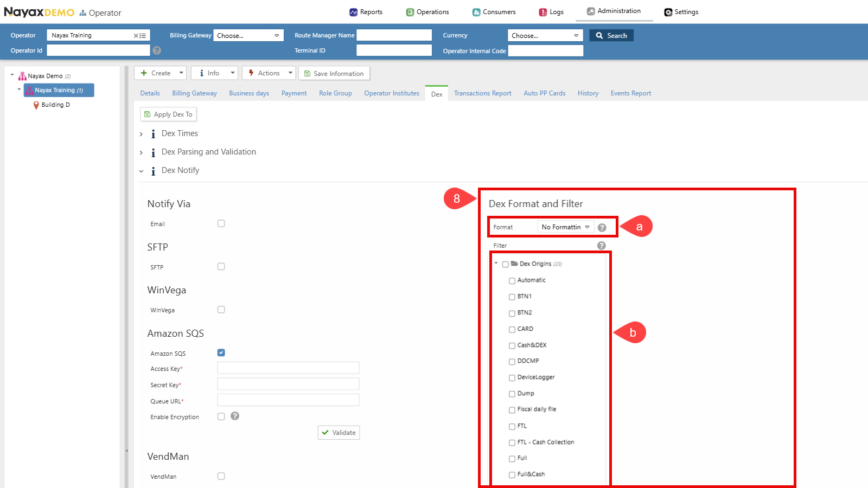The height and width of the screenshot is (488, 868).
Task: Click the Operator Id input field
Action: (x=98, y=50)
